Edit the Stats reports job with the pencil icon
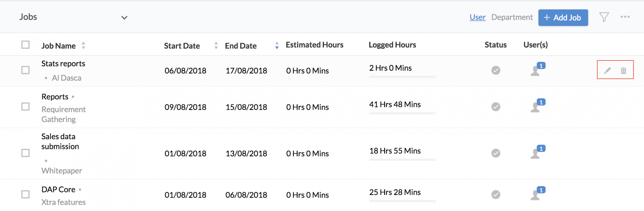 (607, 70)
